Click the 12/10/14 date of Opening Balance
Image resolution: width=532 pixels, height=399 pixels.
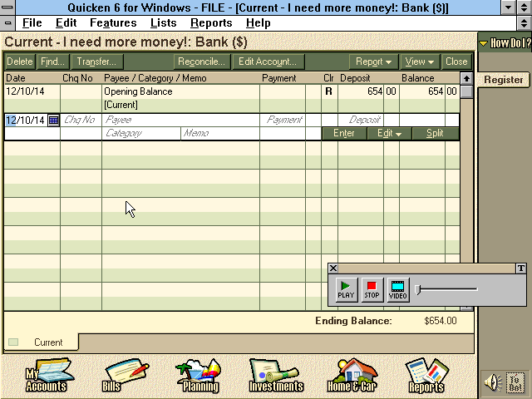[x=25, y=91]
